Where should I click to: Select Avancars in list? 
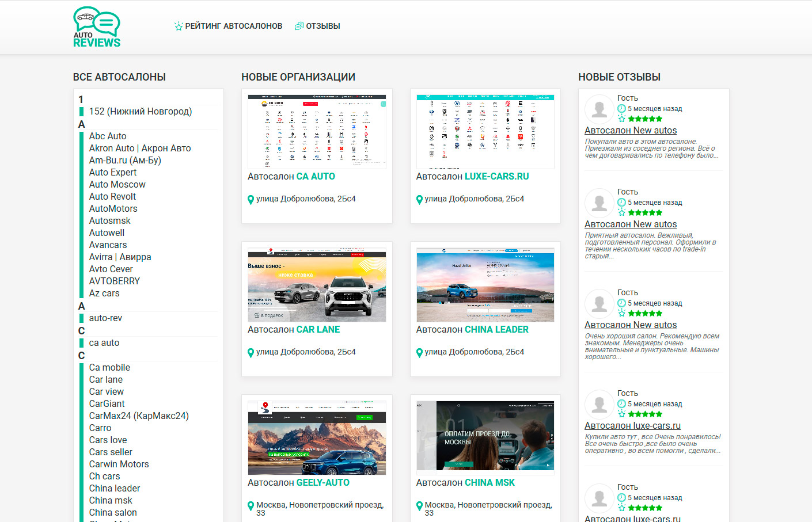point(108,245)
